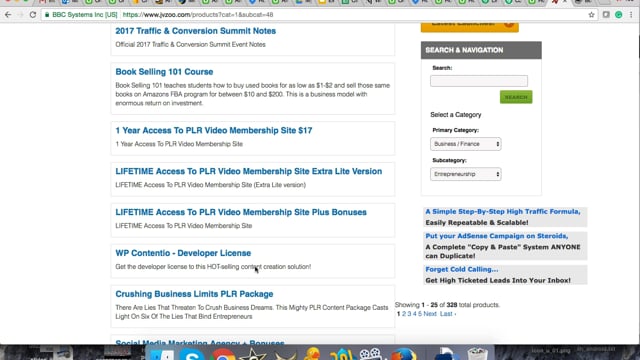Click the square extension icon beside the star
The image size is (640, 360).
coord(606,15)
